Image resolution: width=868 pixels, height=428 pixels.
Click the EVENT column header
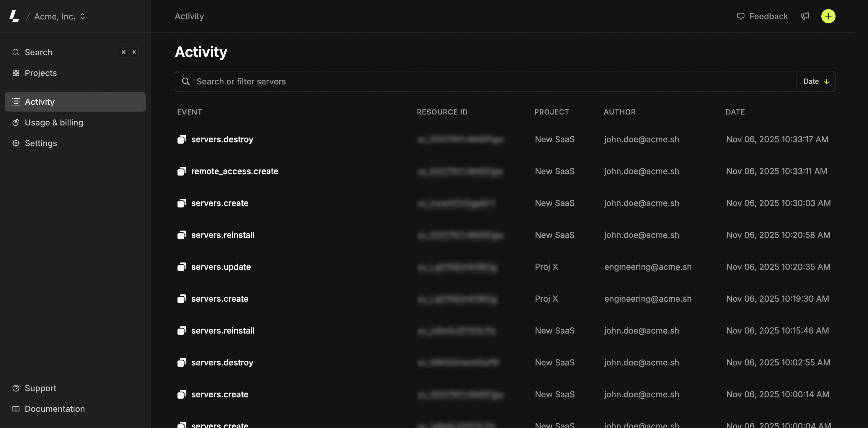tap(189, 112)
